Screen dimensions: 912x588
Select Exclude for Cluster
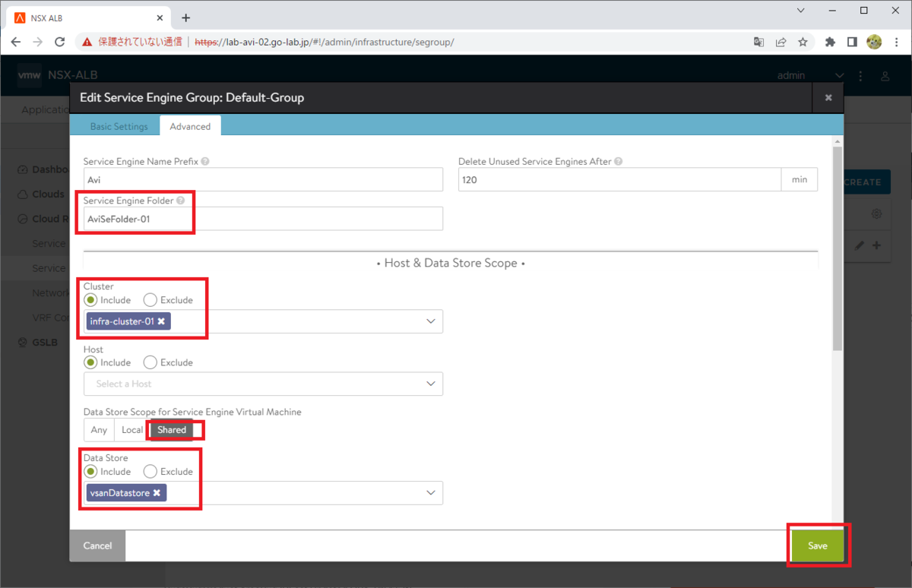coord(150,300)
